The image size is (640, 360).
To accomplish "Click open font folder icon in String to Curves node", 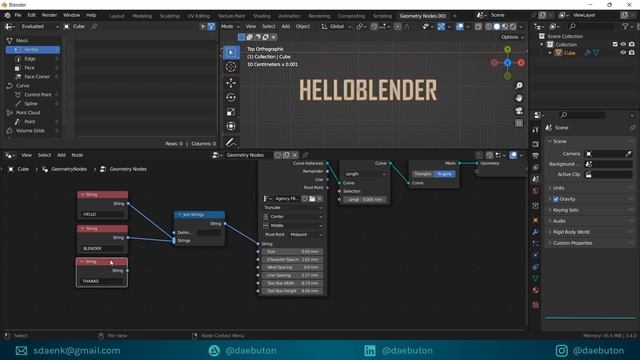I will pos(312,198).
